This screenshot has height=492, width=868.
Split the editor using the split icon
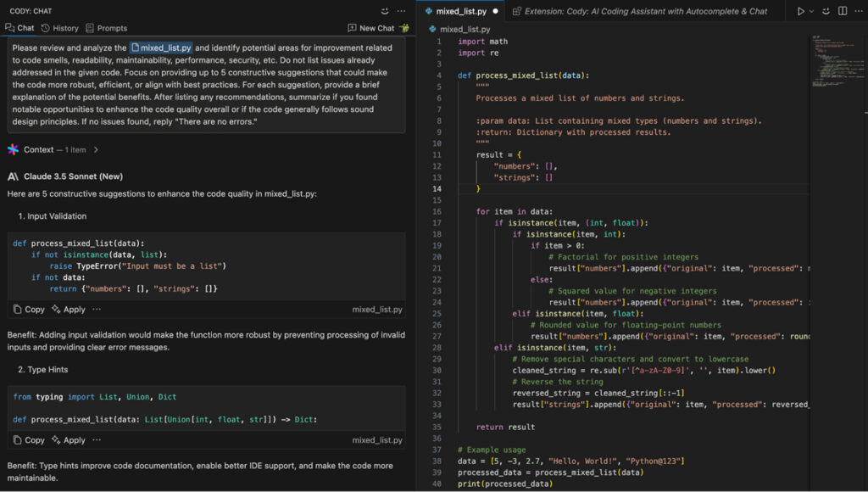842,10
